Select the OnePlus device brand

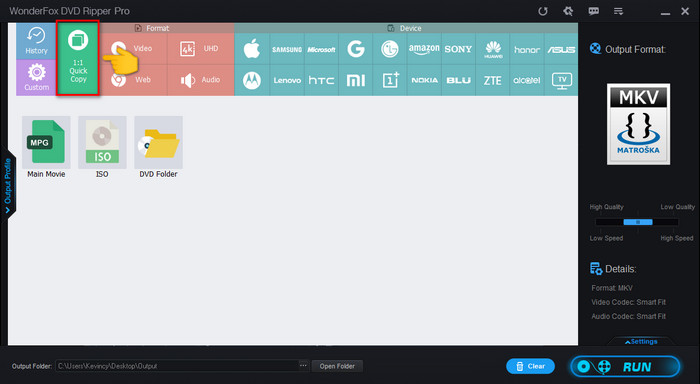point(390,80)
